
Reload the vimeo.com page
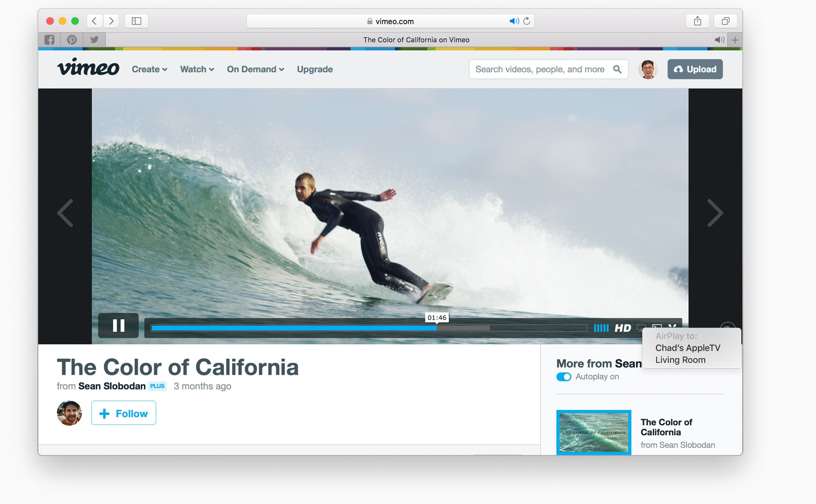[x=527, y=21]
